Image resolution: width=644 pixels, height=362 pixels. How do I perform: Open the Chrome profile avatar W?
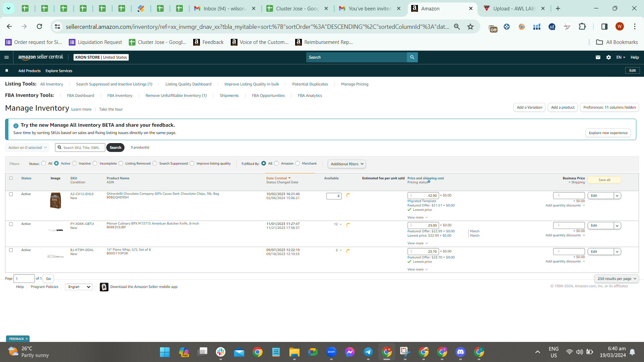click(620, 26)
